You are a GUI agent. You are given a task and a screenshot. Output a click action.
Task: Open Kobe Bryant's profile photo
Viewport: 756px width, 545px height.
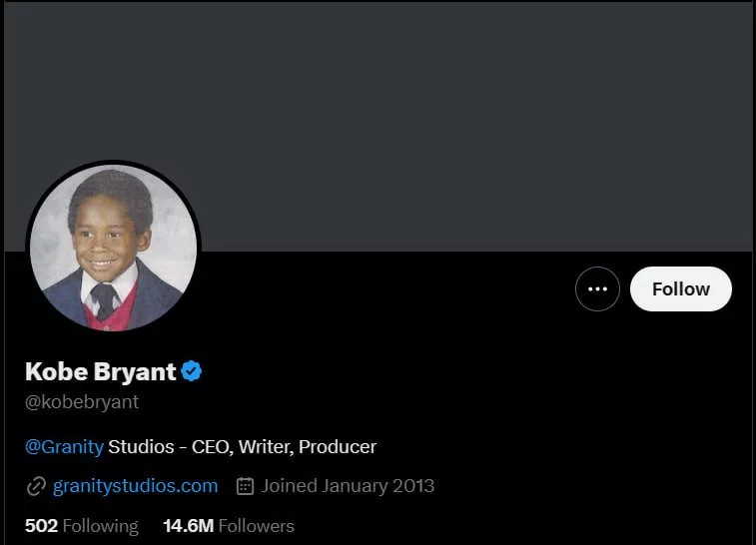click(113, 249)
